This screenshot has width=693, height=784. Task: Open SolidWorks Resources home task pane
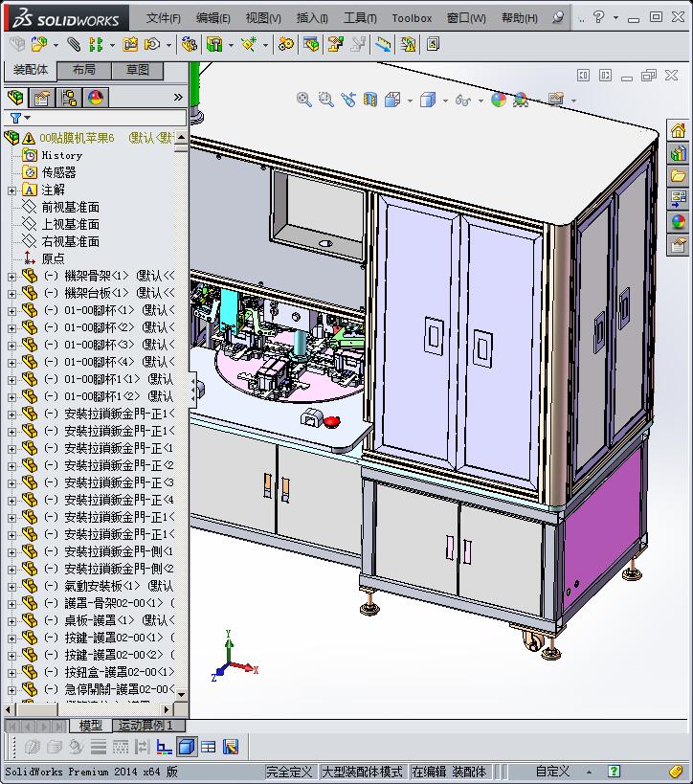coord(678,131)
